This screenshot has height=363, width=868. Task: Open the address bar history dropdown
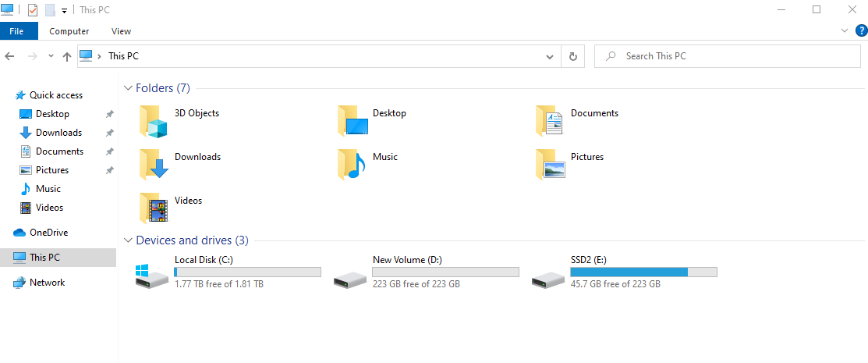[550, 56]
